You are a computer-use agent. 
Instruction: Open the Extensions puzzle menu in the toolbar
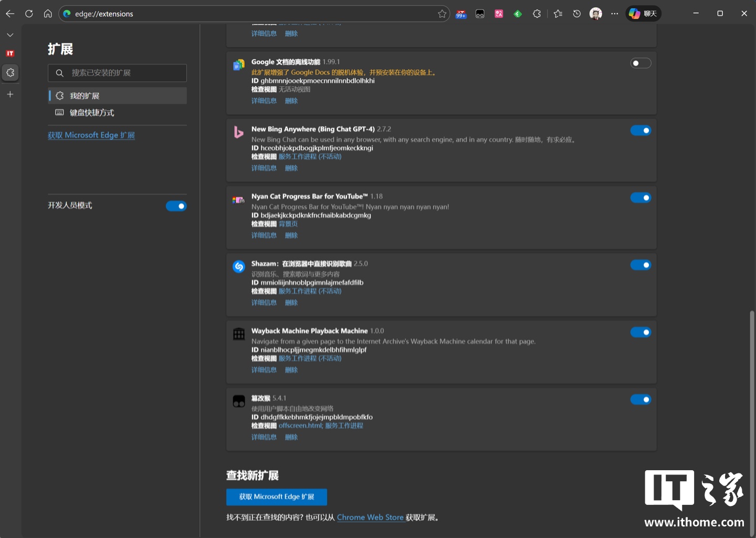(x=537, y=14)
